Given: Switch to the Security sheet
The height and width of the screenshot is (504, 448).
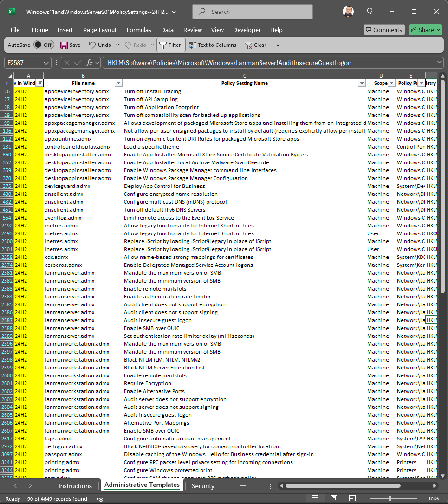Looking at the screenshot, I should tap(203, 486).
